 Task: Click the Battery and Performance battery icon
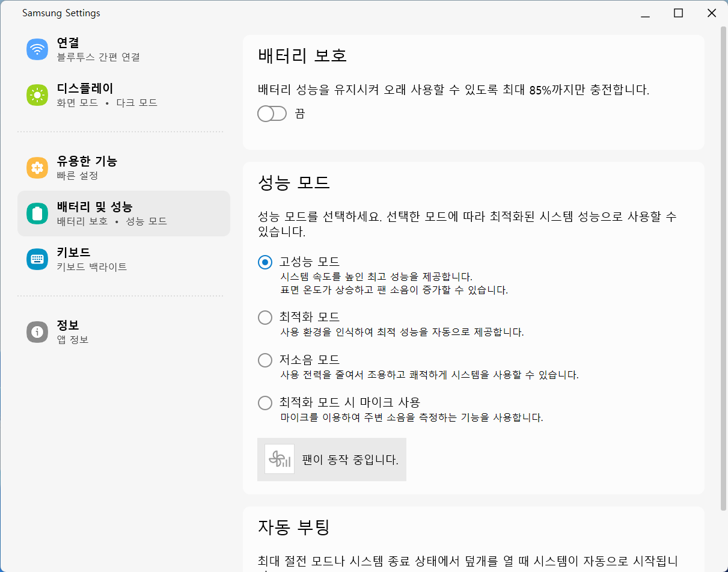pos(37,214)
